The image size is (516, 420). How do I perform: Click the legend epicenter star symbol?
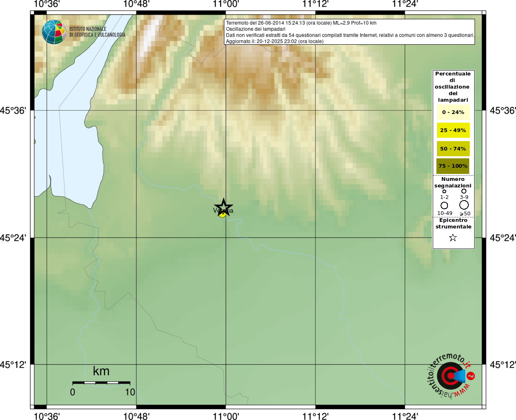453,238
